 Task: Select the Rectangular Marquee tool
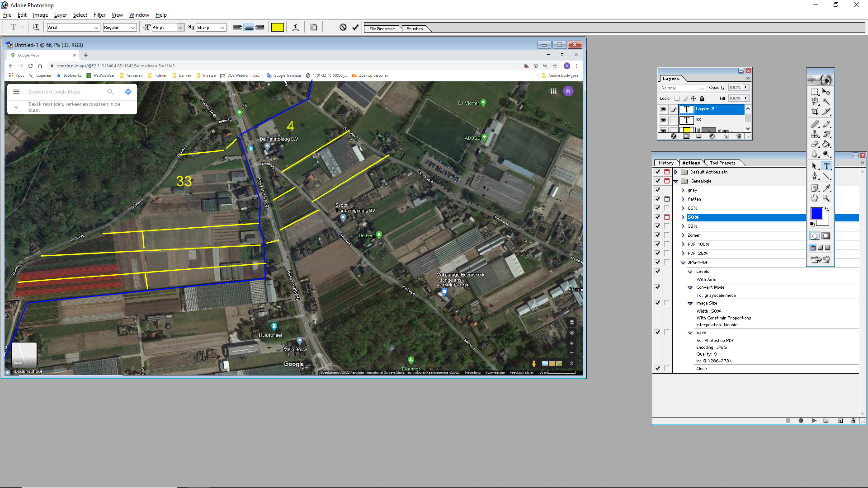click(815, 92)
